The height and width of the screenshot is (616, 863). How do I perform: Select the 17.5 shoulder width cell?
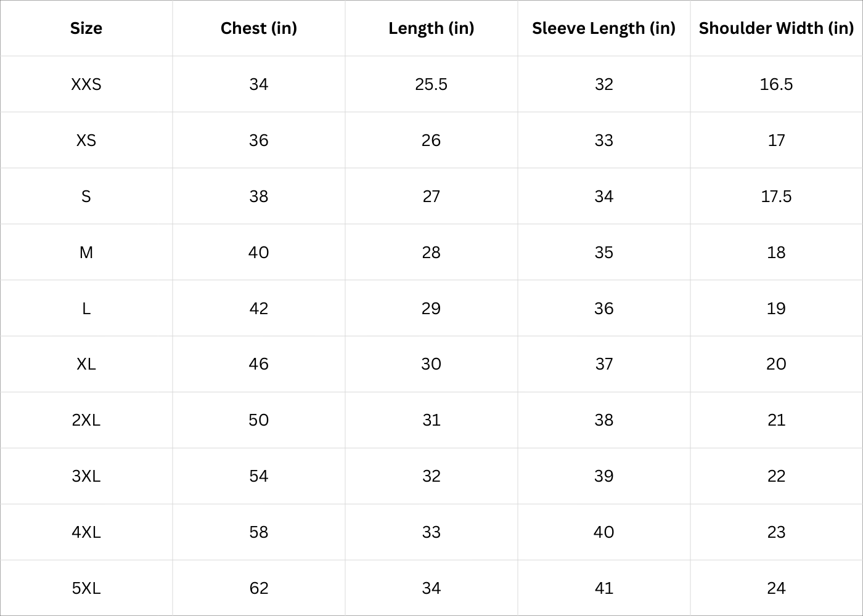pyautogui.click(x=776, y=197)
